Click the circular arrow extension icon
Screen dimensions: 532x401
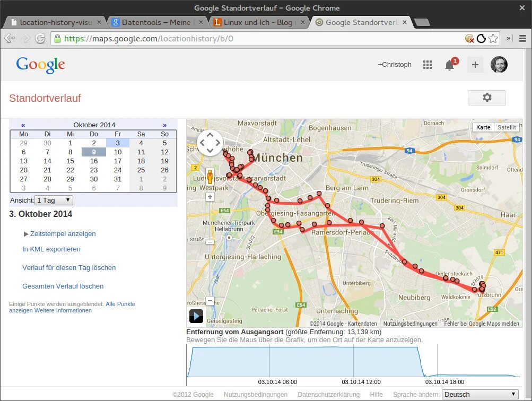pyautogui.click(x=481, y=38)
